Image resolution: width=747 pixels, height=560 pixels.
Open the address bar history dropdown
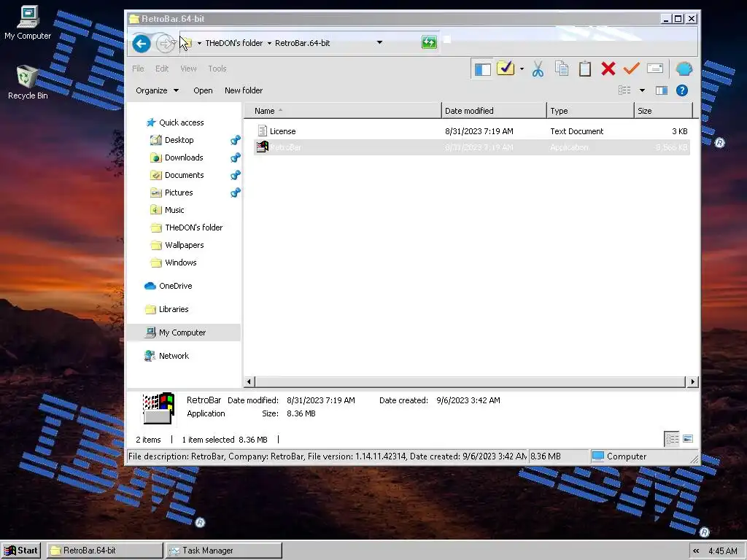click(379, 42)
